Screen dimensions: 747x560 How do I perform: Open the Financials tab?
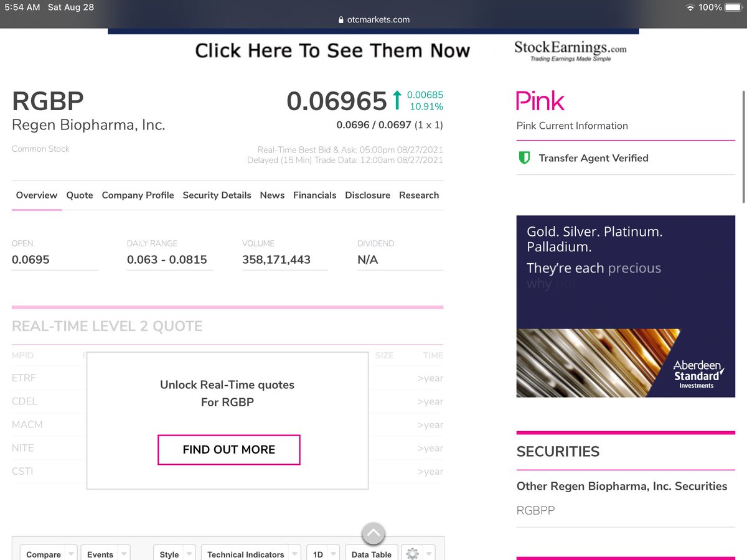tap(314, 195)
